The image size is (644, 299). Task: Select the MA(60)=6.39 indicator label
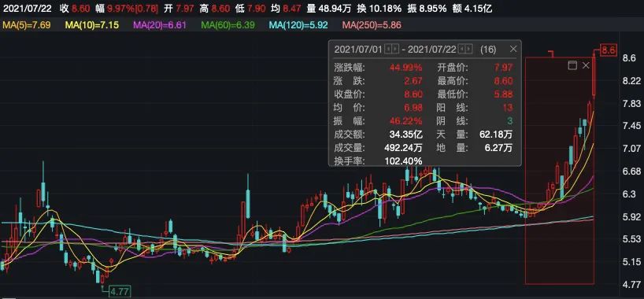tap(228, 25)
